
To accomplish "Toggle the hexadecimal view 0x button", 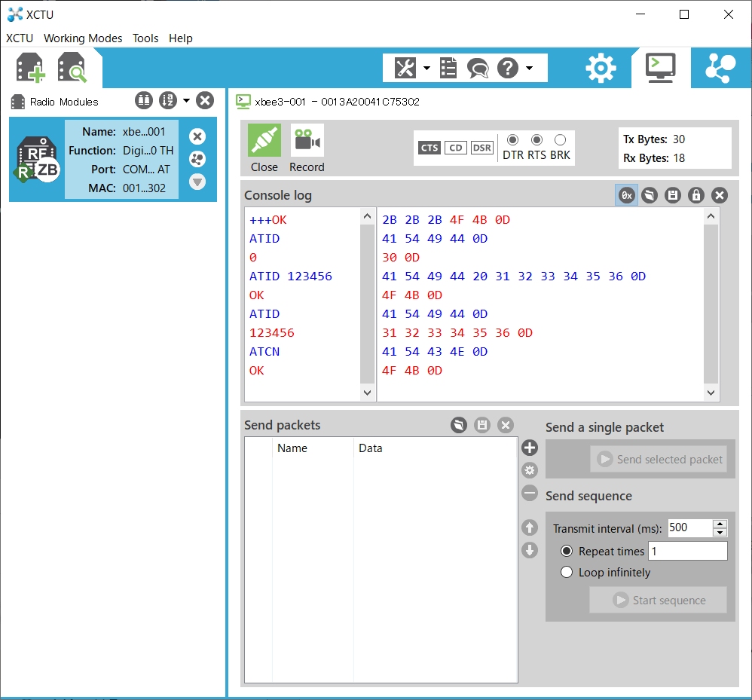I will [x=626, y=195].
